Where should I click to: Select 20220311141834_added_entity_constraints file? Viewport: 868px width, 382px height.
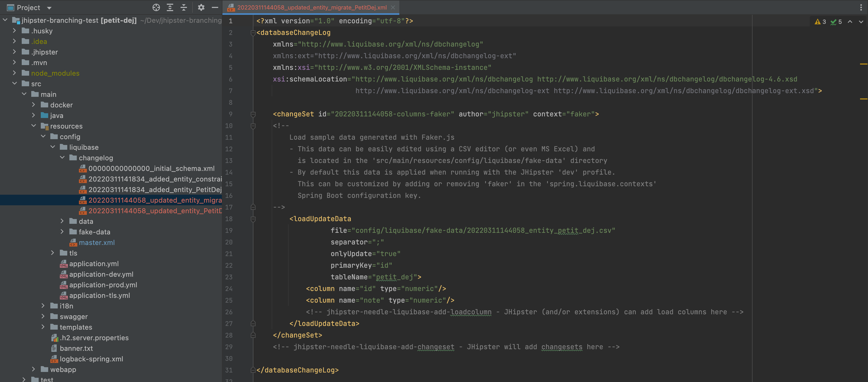155,179
